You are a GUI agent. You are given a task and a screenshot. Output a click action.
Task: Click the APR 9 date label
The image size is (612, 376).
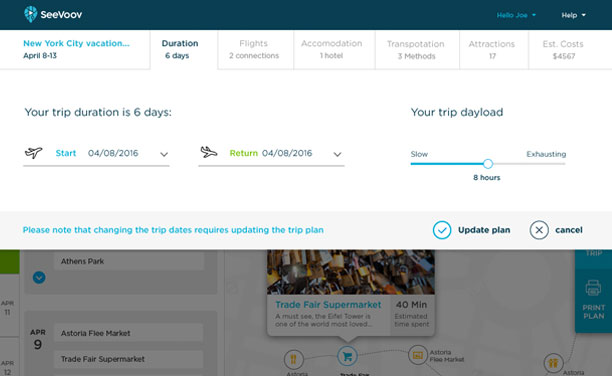(x=38, y=339)
